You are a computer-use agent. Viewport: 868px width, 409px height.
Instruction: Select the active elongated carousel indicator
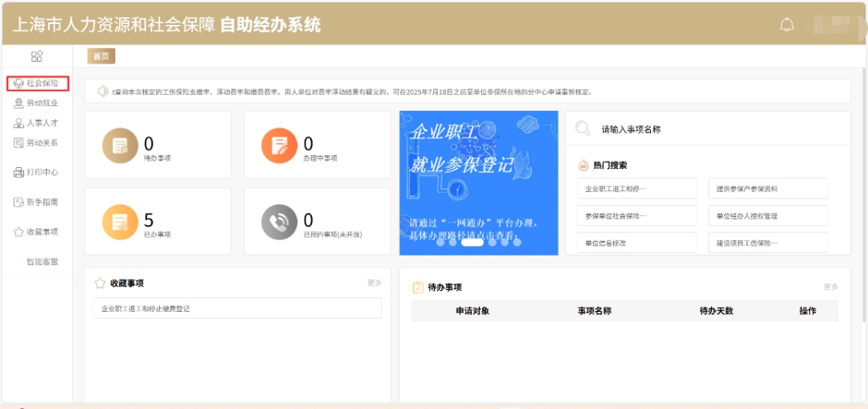473,242
